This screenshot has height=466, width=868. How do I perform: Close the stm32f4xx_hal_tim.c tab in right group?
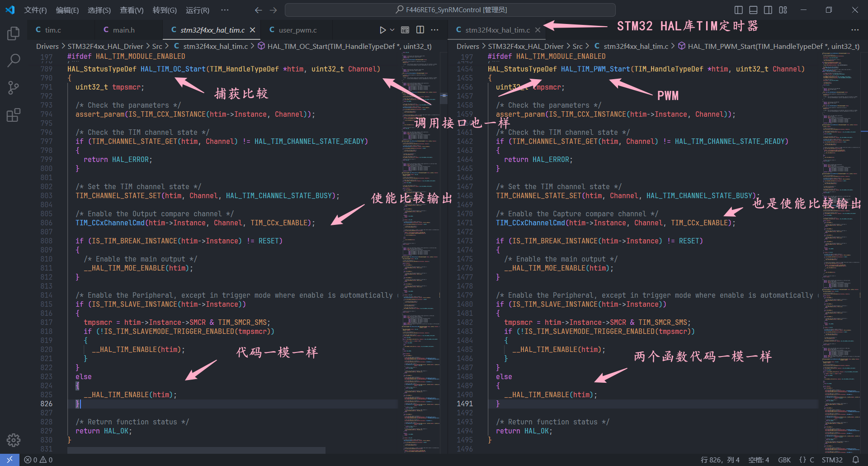[538, 30]
